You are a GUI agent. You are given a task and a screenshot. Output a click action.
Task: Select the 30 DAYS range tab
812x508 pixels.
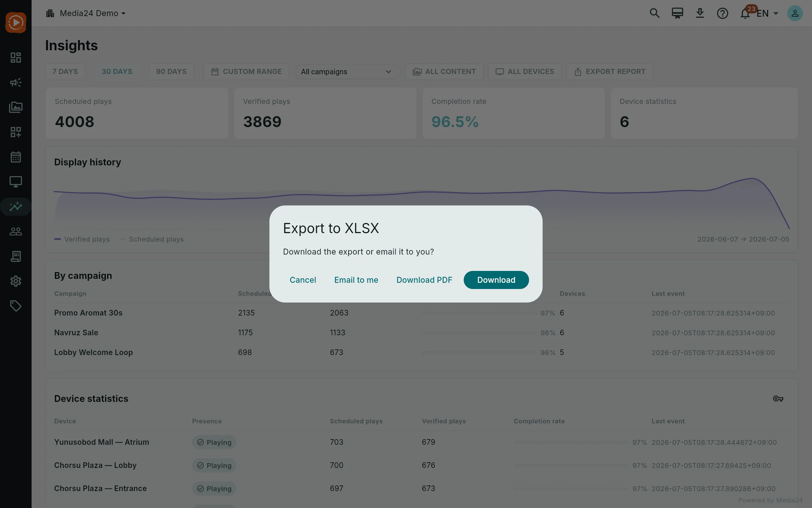click(117, 72)
